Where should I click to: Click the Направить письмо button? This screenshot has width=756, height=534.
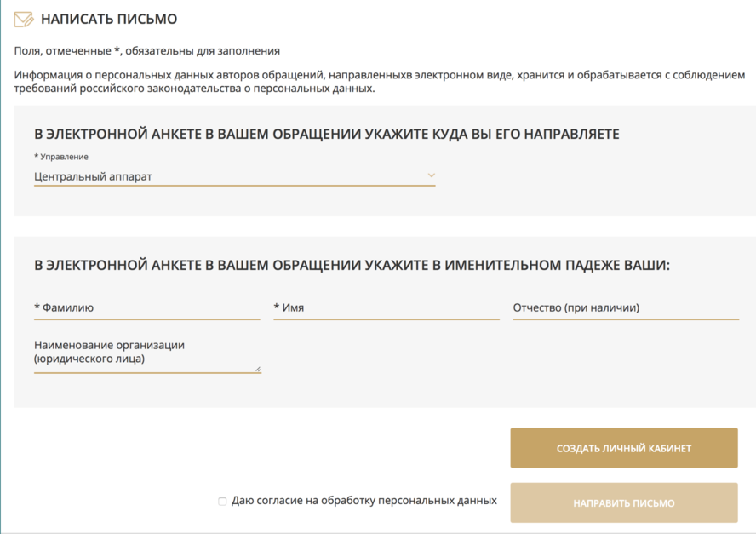[x=624, y=503]
